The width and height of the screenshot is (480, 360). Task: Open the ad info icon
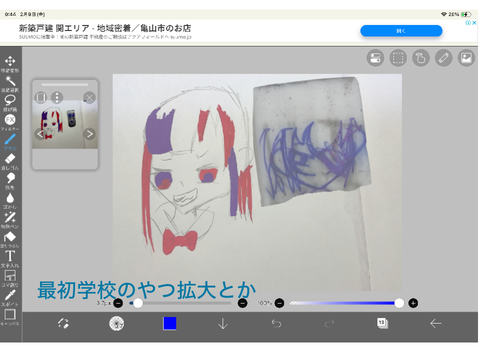click(x=468, y=23)
